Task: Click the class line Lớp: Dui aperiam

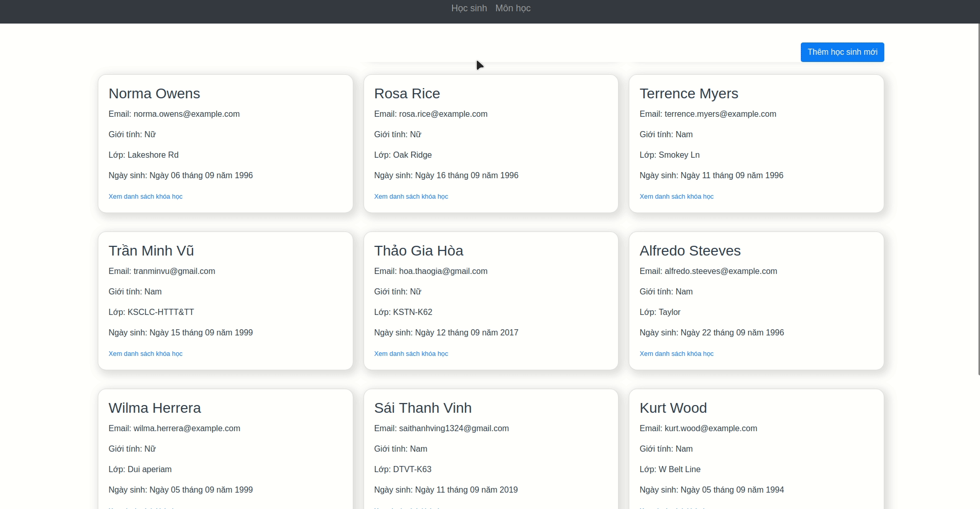Action: pyautogui.click(x=140, y=470)
